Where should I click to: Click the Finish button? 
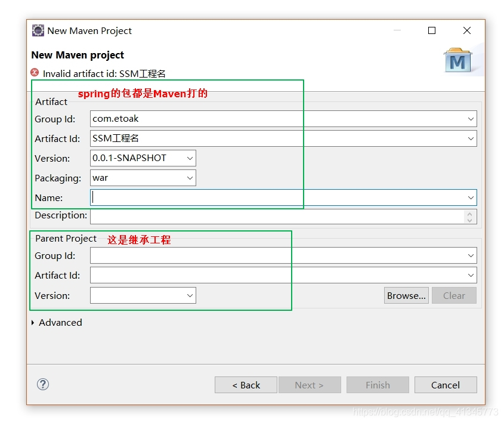coord(378,385)
